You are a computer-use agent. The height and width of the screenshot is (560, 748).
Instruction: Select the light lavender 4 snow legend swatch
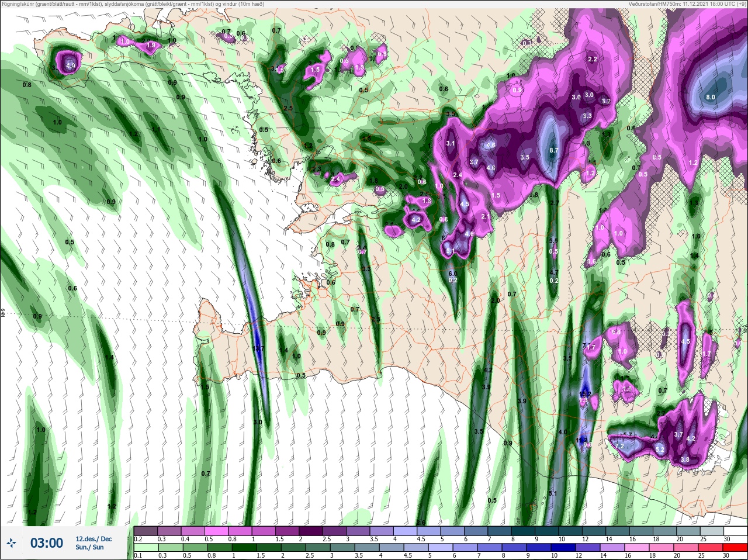point(405,531)
